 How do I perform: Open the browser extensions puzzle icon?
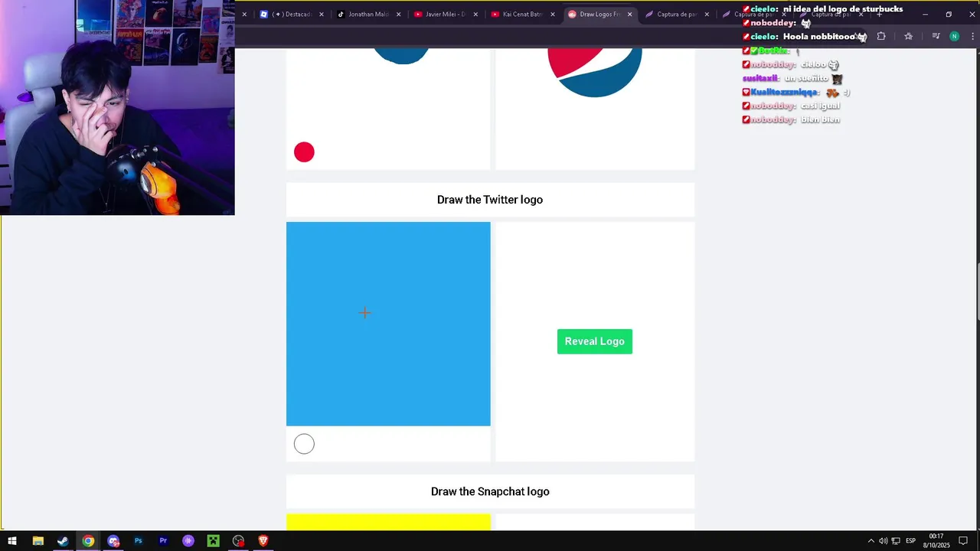(881, 36)
